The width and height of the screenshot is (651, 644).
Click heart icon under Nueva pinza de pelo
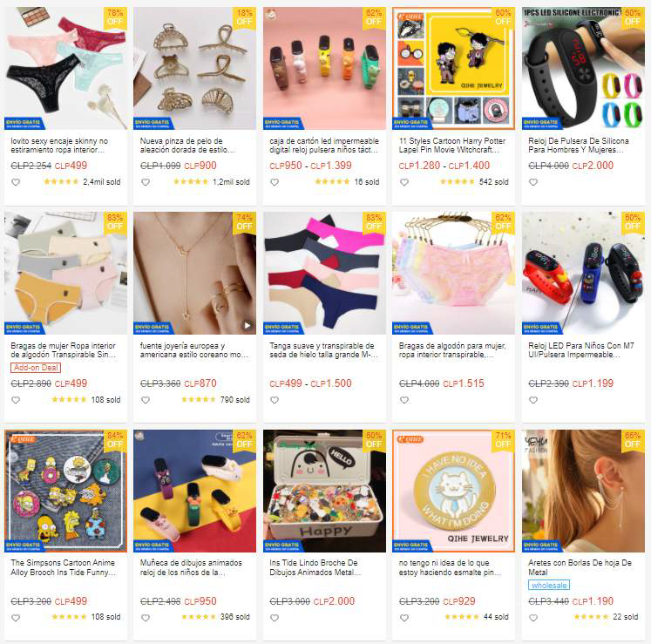coord(146,182)
